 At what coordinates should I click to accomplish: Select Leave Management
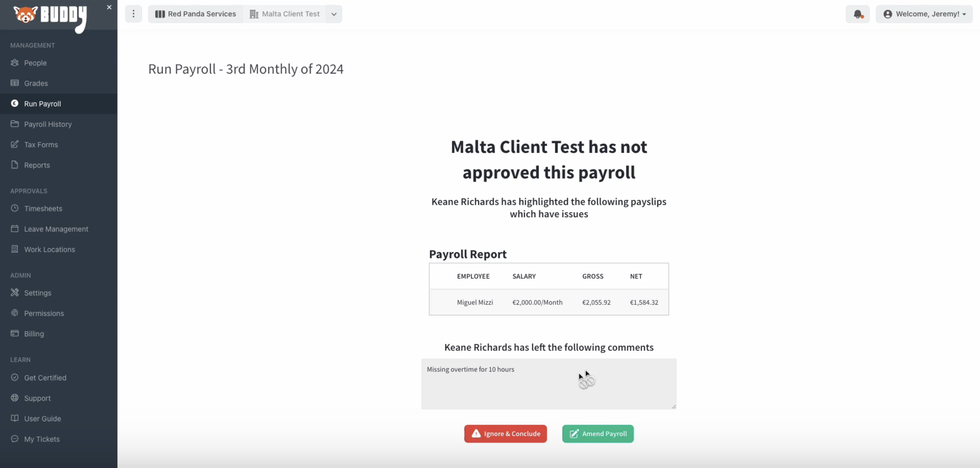56,229
